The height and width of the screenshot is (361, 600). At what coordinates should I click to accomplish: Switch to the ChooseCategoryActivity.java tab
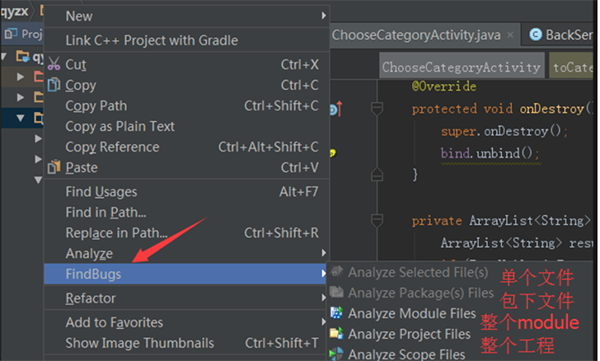pos(416,35)
